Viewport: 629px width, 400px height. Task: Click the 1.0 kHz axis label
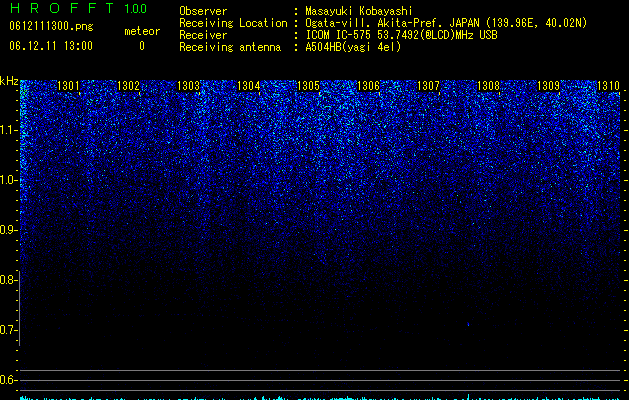coord(8,180)
